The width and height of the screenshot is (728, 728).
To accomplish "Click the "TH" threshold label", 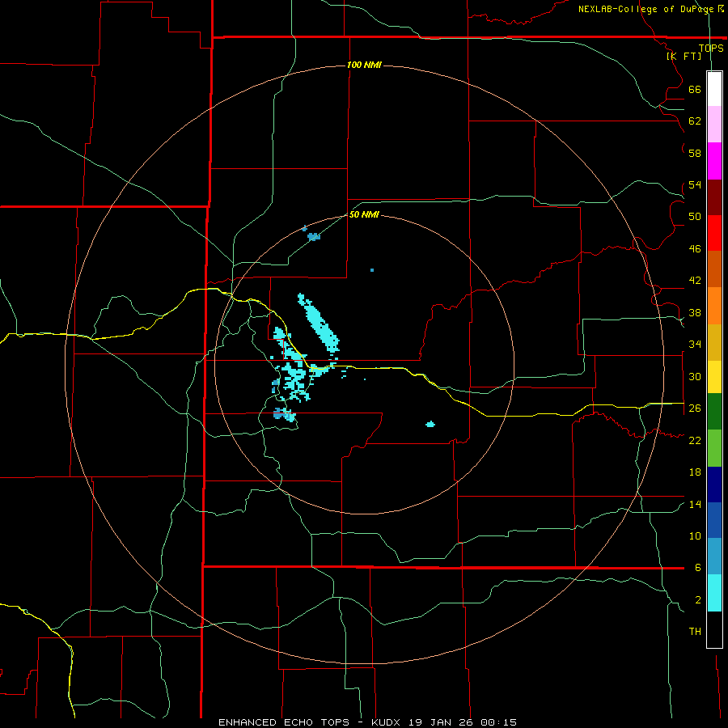I will point(695,632).
